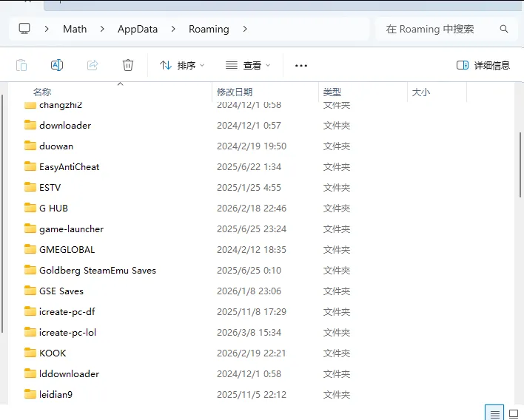Image resolution: width=524 pixels, height=420 pixels.
Task: Switch to large thumbnails view icon
Action: tap(514, 414)
